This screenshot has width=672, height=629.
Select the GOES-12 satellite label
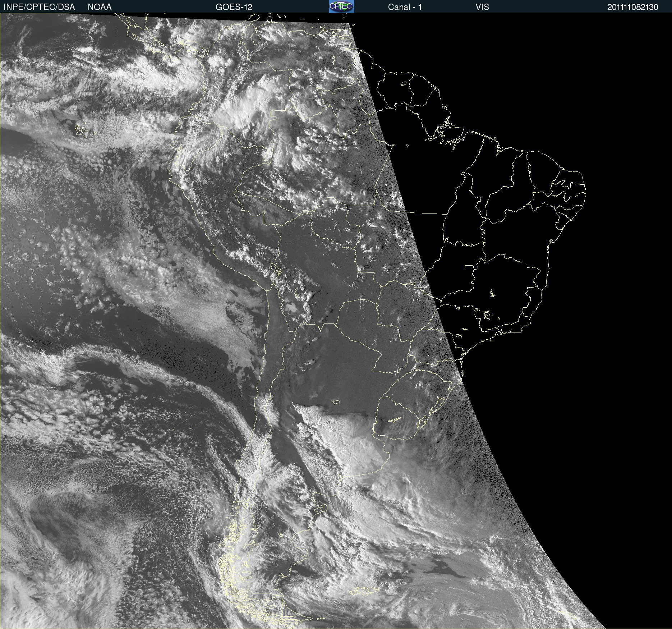click(234, 7)
